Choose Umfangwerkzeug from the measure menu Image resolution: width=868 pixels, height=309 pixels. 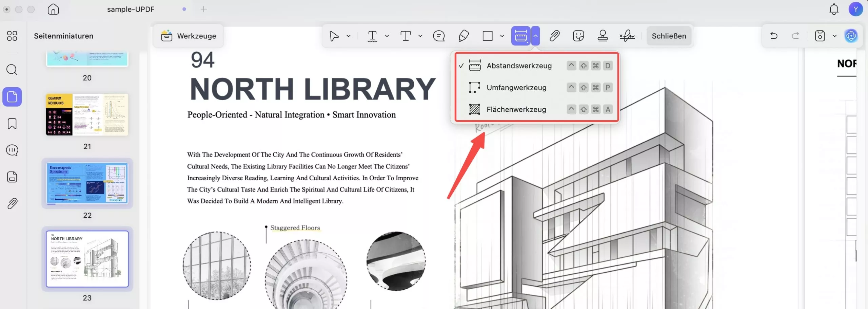516,88
